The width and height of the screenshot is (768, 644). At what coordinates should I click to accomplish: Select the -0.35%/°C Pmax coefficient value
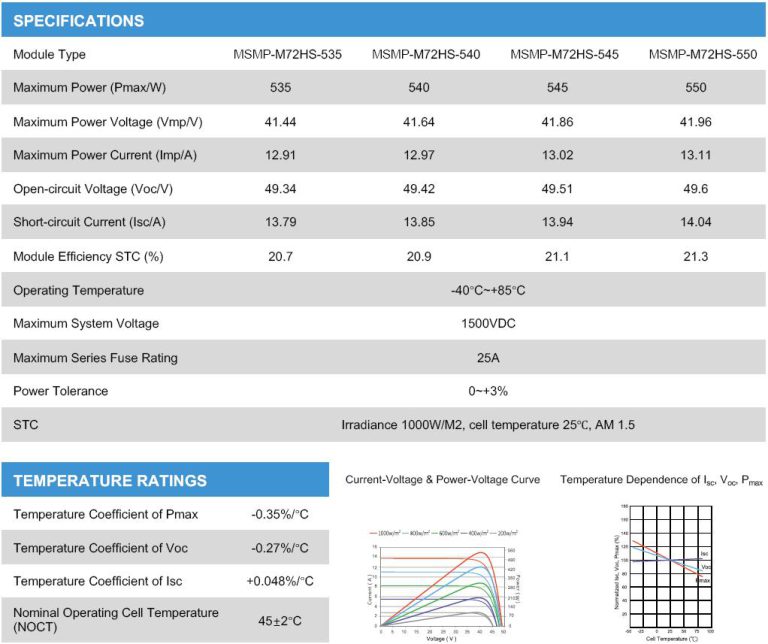[x=280, y=515]
